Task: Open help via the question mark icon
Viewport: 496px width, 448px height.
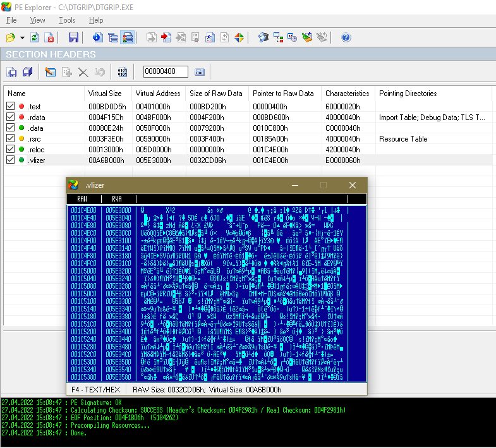Action: pyautogui.click(x=346, y=38)
